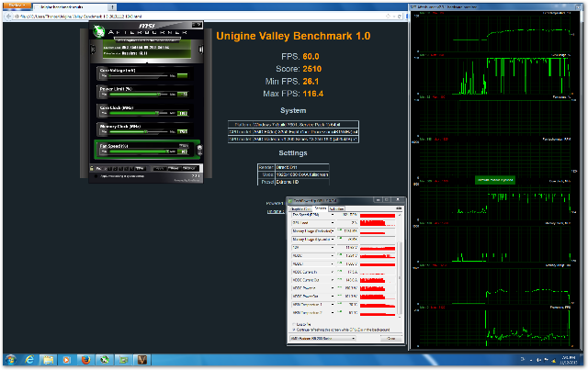Click Reset in MSI Afterburner
The image size is (588, 370).
pos(174,168)
